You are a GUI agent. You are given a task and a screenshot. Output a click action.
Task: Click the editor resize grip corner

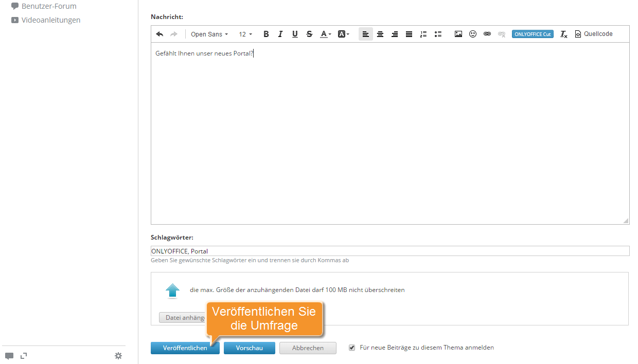point(626,221)
